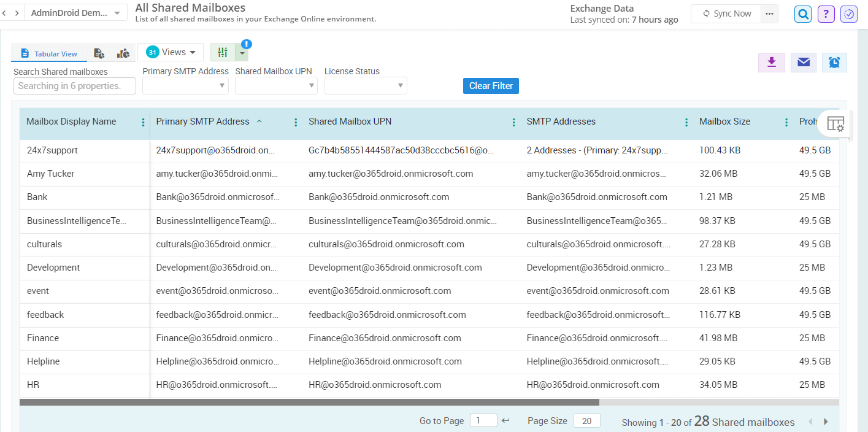Image resolution: width=868 pixels, height=432 pixels.
Task: Click the blue filter alert badge
Action: (247, 44)
